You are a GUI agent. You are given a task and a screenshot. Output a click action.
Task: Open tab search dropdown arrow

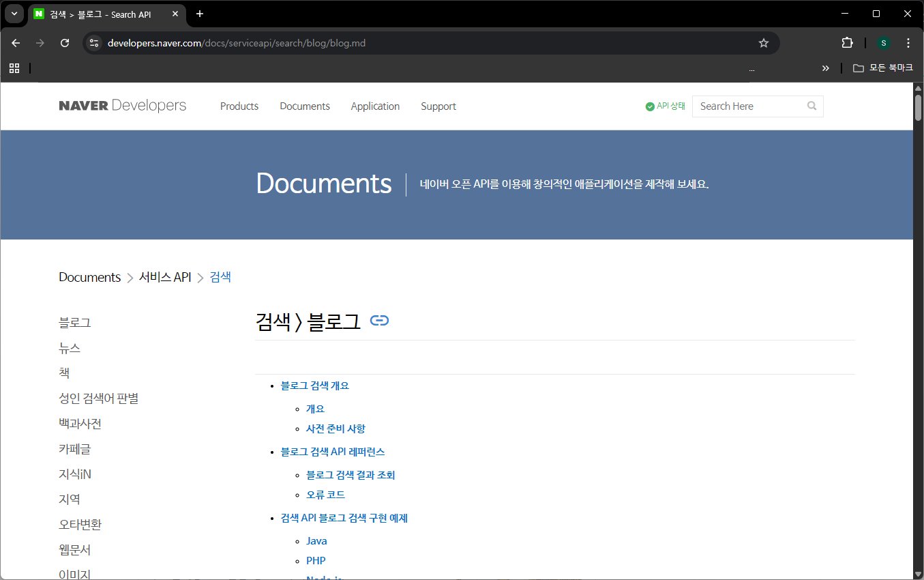14,14
